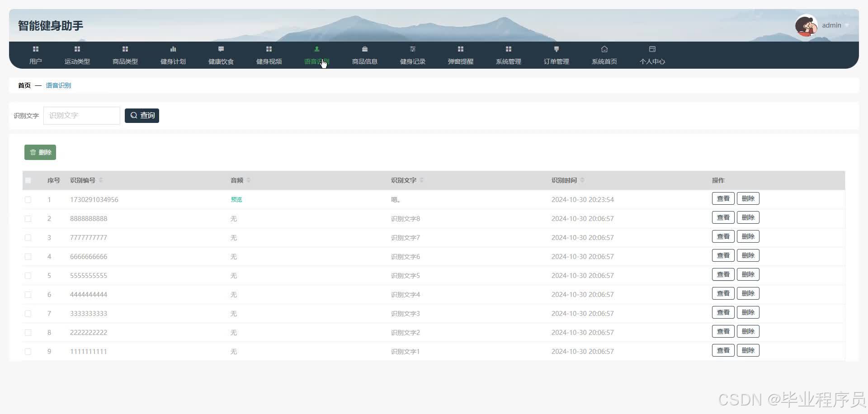The width and height of the screenshot is (868, 414).
Task: Click 预览 audio link in first row
Action: pos(236,199)
